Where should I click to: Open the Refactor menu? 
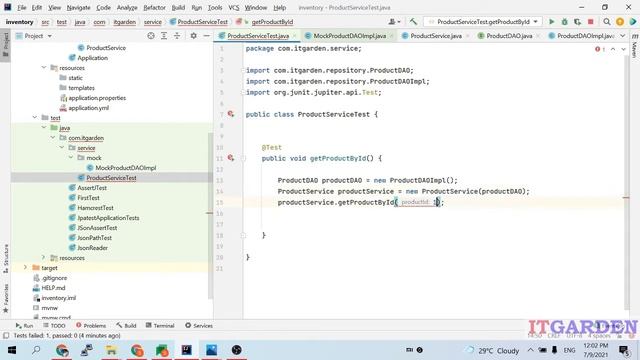coord(154,7)
